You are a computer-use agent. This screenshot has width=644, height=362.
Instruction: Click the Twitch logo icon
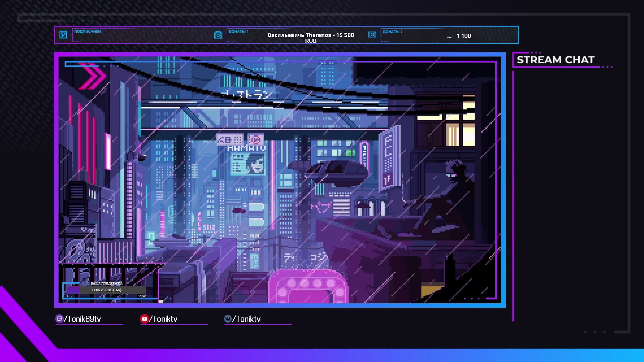[x=59, y=319]
